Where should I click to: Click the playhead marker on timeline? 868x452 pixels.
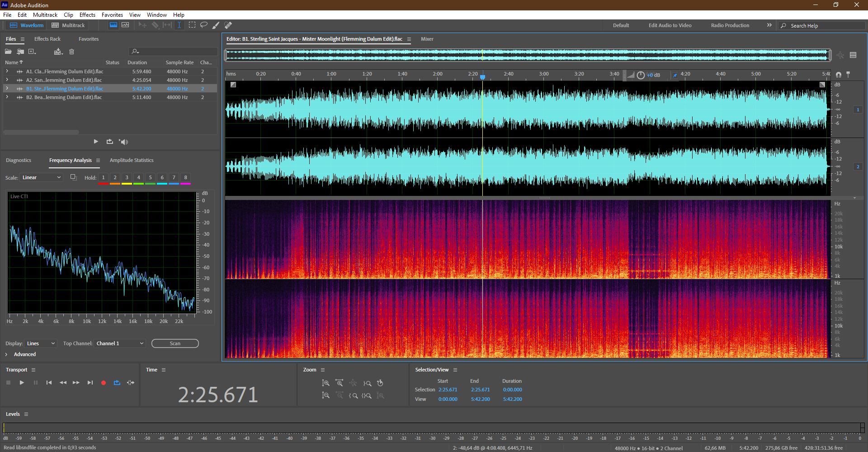pyautogui.click(x=482, y=77)
